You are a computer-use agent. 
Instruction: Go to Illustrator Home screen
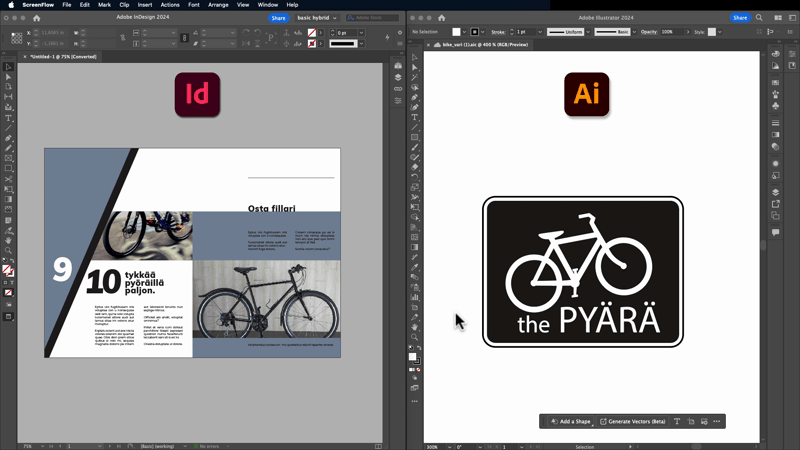(x=442, y=18)
